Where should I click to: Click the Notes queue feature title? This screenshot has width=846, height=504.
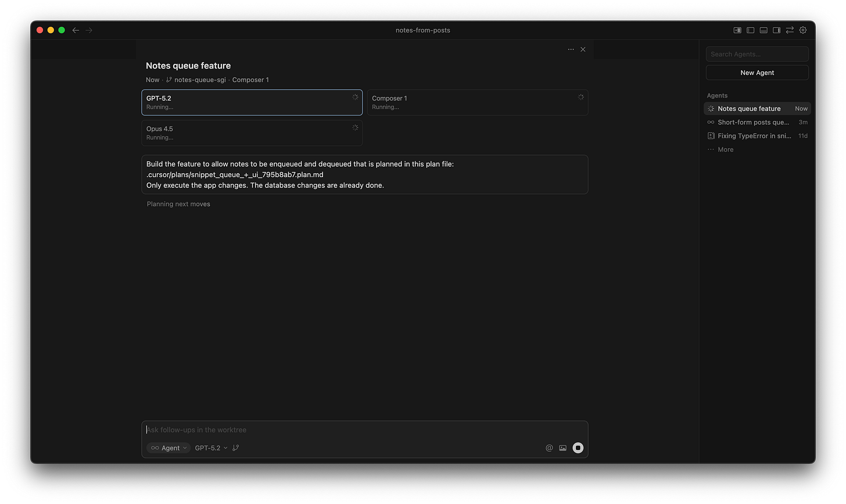(x=188, y=66)
